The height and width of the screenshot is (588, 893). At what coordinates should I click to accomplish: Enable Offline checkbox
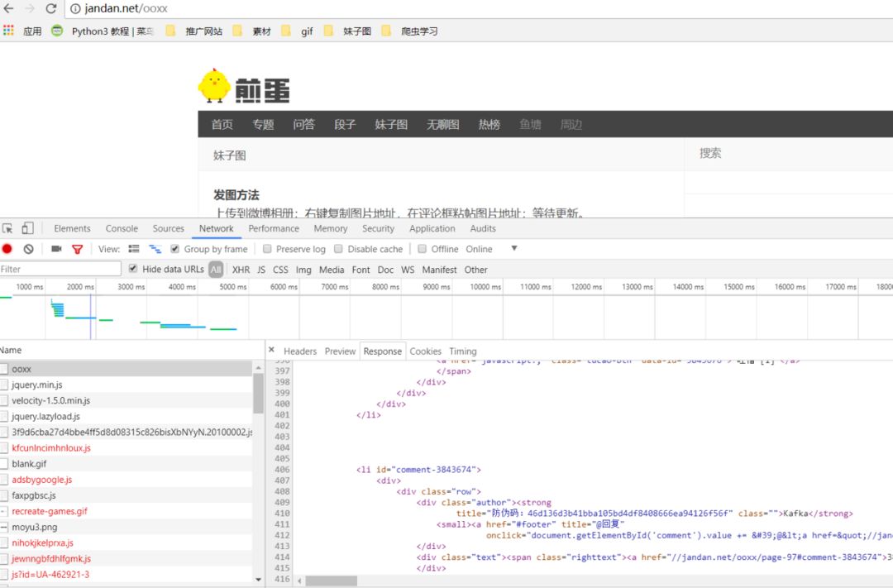[422, 249]
